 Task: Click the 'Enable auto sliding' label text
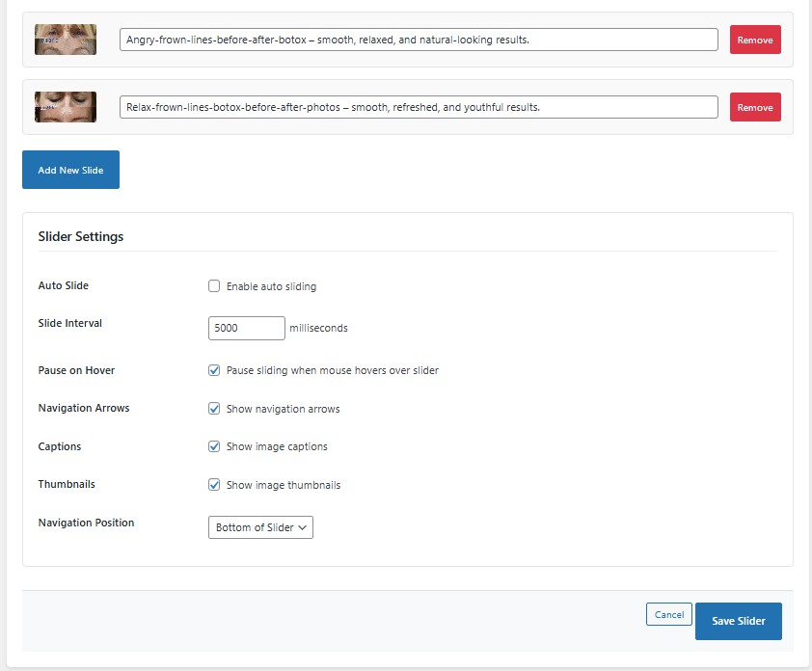pyautogui.click(x=271, y=286)
